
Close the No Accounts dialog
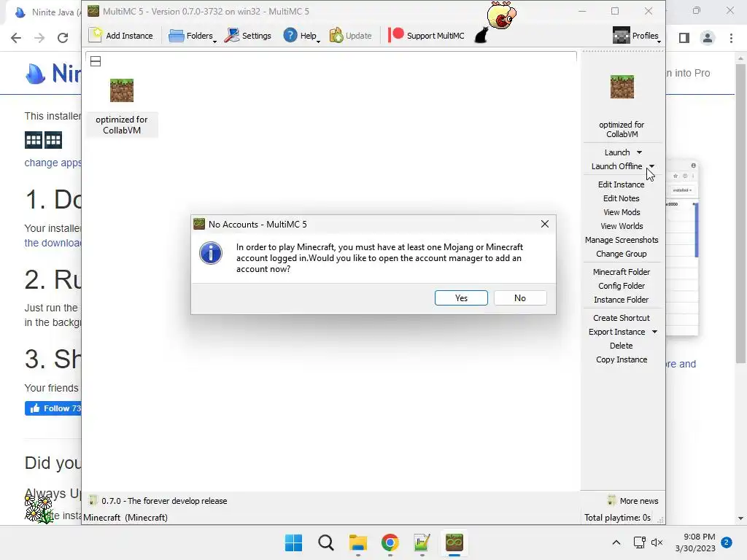pos(544,224)
